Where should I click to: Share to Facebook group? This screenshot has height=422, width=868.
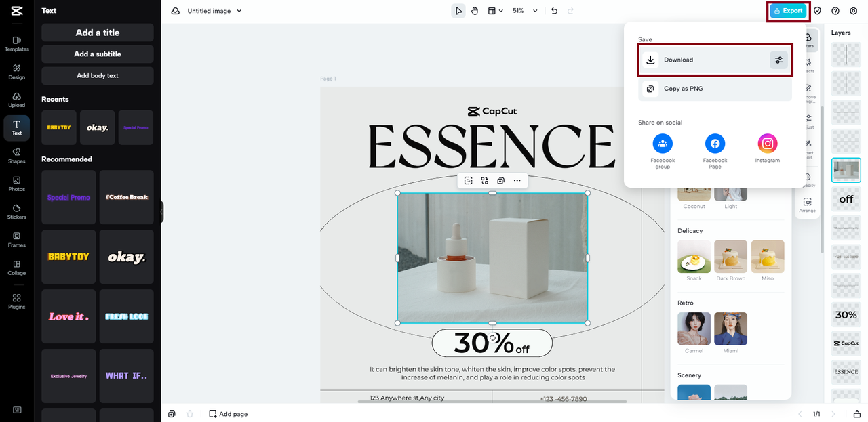click(x=663, y=152)
